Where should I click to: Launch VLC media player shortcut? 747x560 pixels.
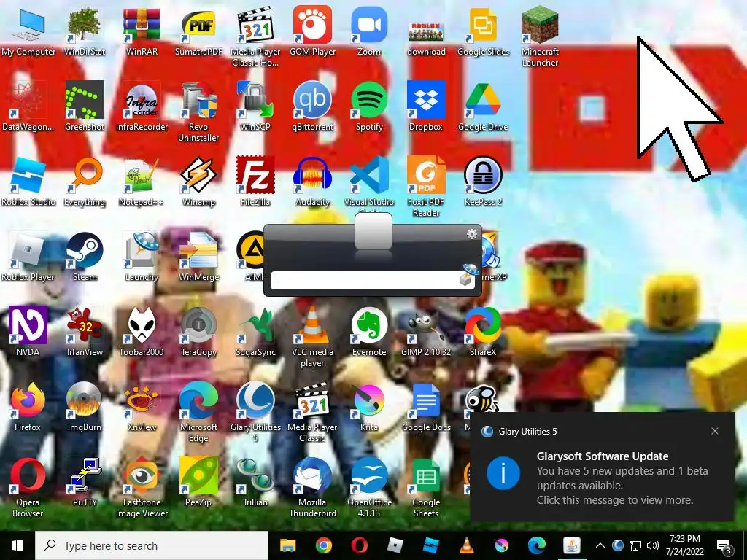pyautogui.click(x=312, y=337)
